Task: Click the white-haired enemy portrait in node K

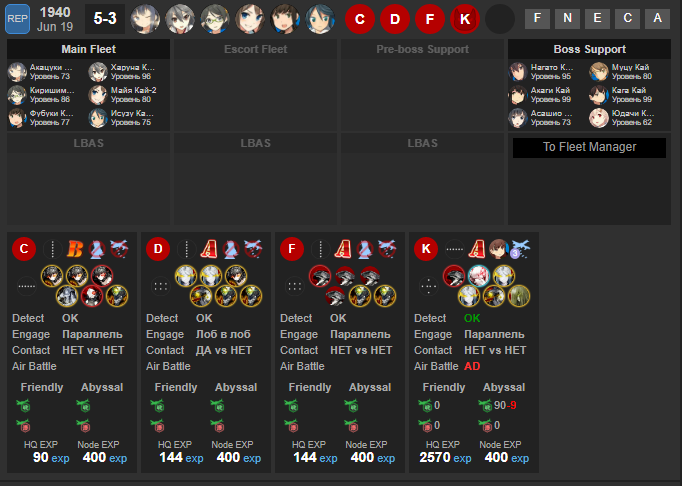Action: tap(478, 276)
